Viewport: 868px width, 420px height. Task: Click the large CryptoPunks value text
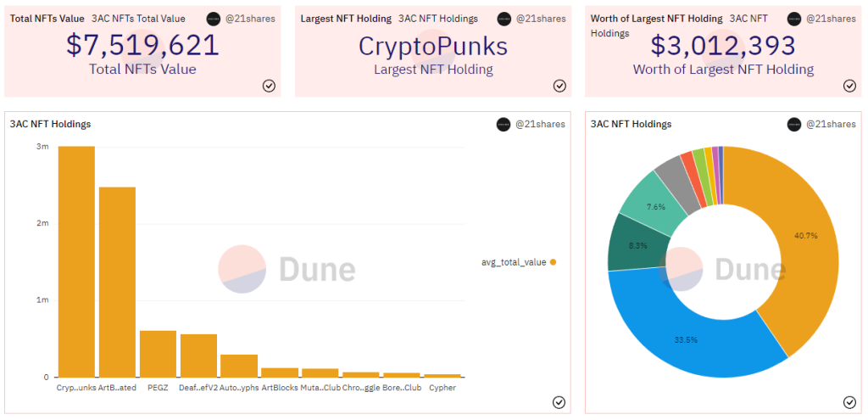point(433,46)
